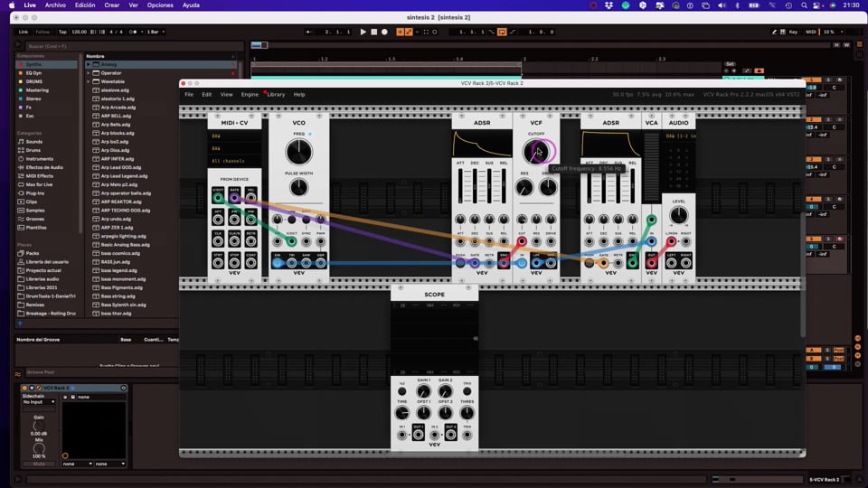Click the VCO SAW output jack

point(307,263)
